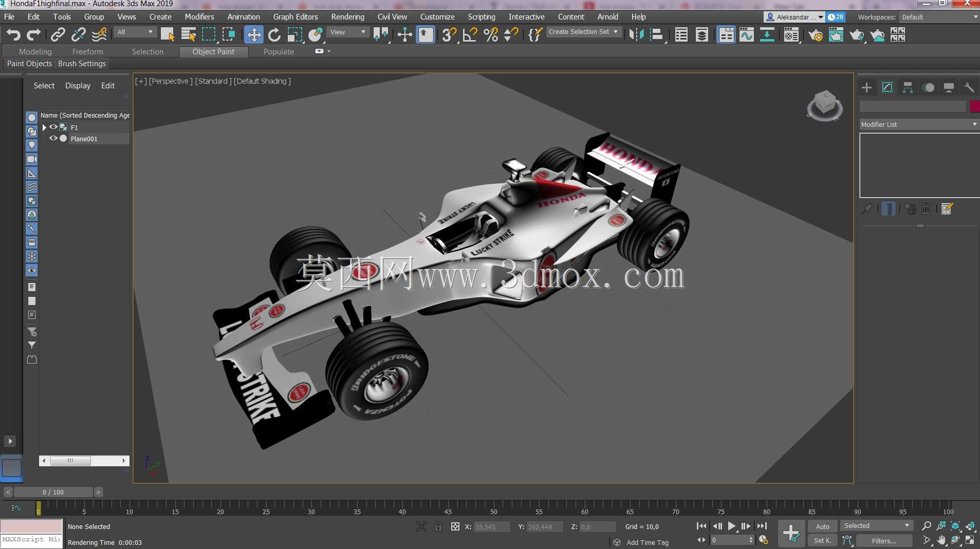The height and width of the screenshot is (549, 980).
Task: Toggle the Auto key mode button
Action: click(822, 526)
